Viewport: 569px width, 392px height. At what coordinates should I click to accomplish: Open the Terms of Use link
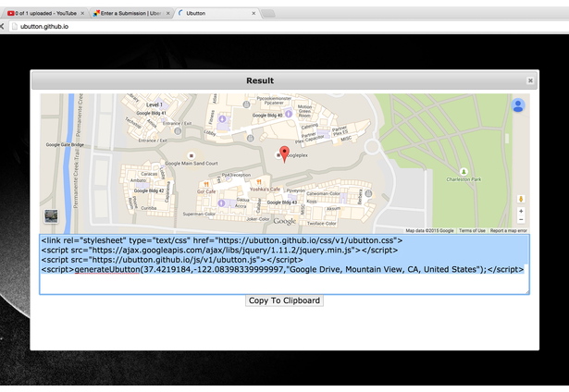point(472,230)
